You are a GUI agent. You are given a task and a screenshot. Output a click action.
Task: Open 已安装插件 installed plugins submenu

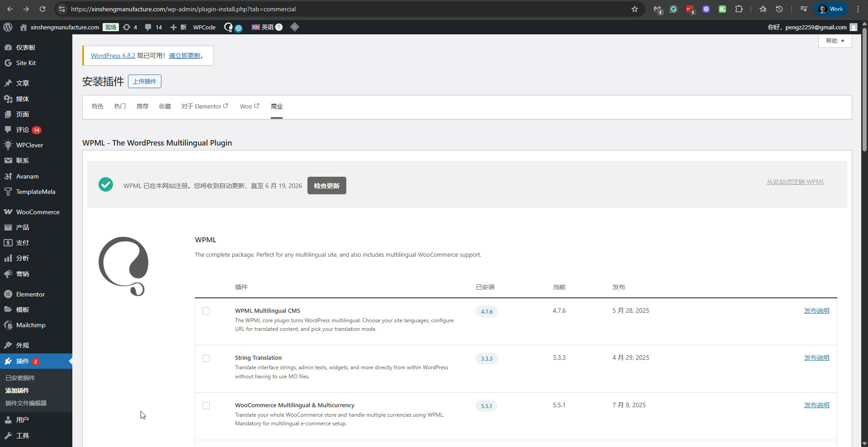[x=20, y=378]
